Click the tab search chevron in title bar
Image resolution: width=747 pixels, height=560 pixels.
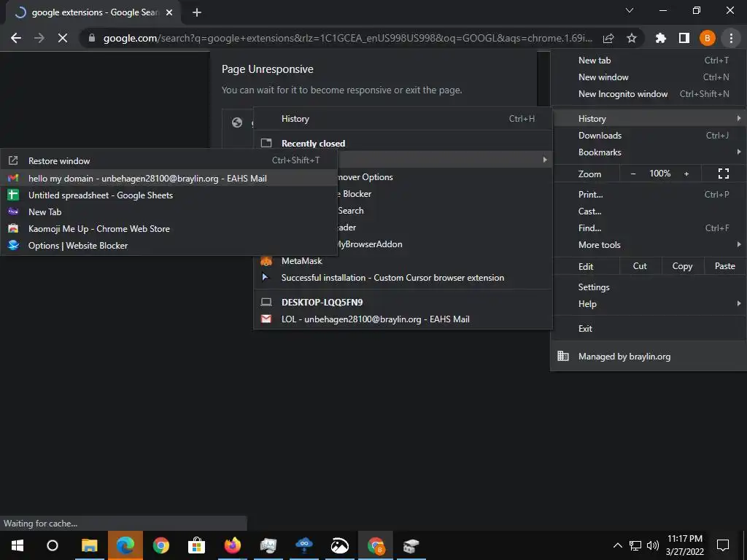pos(630,10)
